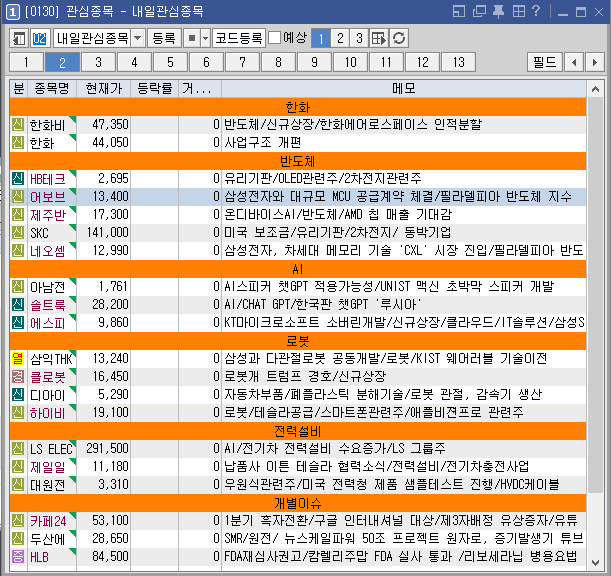Screen dimensions: 611x576
Task: Click 신 badge icon of 카페24 row
Action: coord(18,521)
